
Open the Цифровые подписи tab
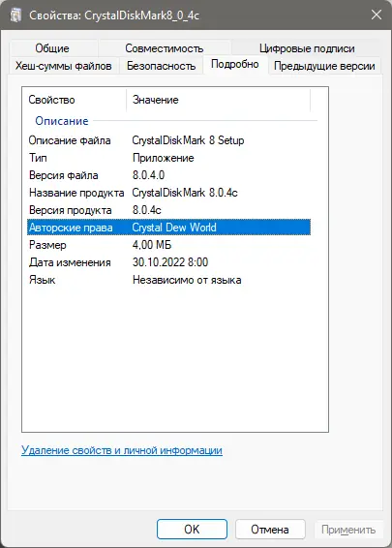[307, 48]
